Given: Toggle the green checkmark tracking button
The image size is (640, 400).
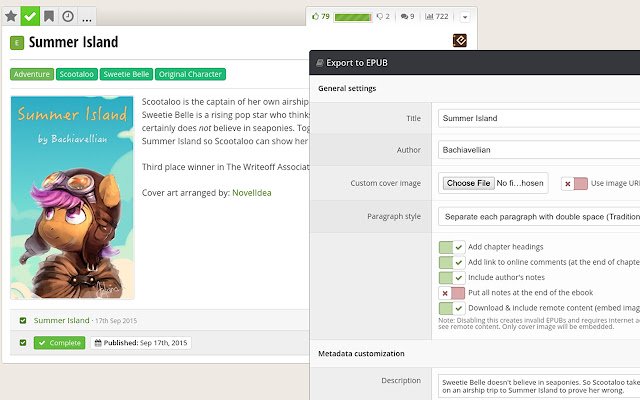Looking at the screenshot, I should (x=30, y=16).
